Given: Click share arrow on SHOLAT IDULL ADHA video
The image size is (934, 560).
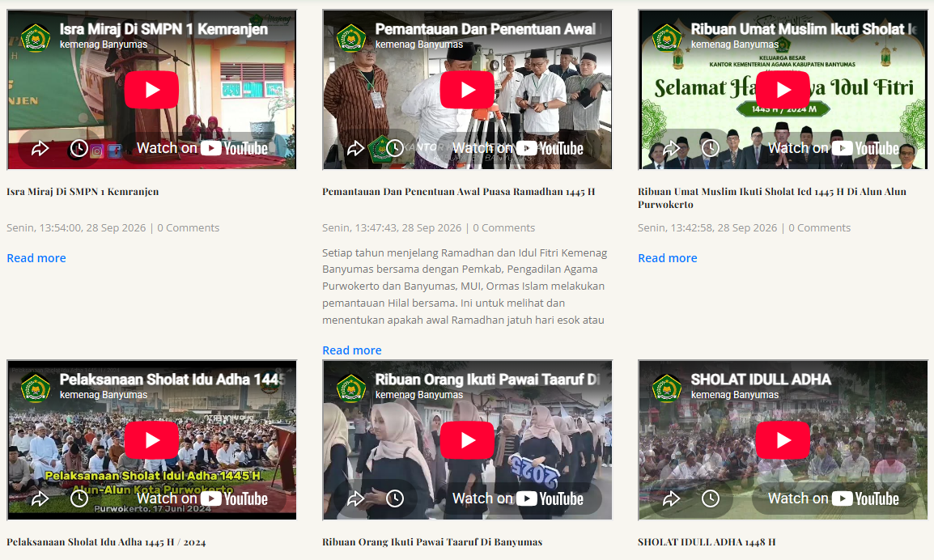Looking at the screenshot, I should coord(671,498).
